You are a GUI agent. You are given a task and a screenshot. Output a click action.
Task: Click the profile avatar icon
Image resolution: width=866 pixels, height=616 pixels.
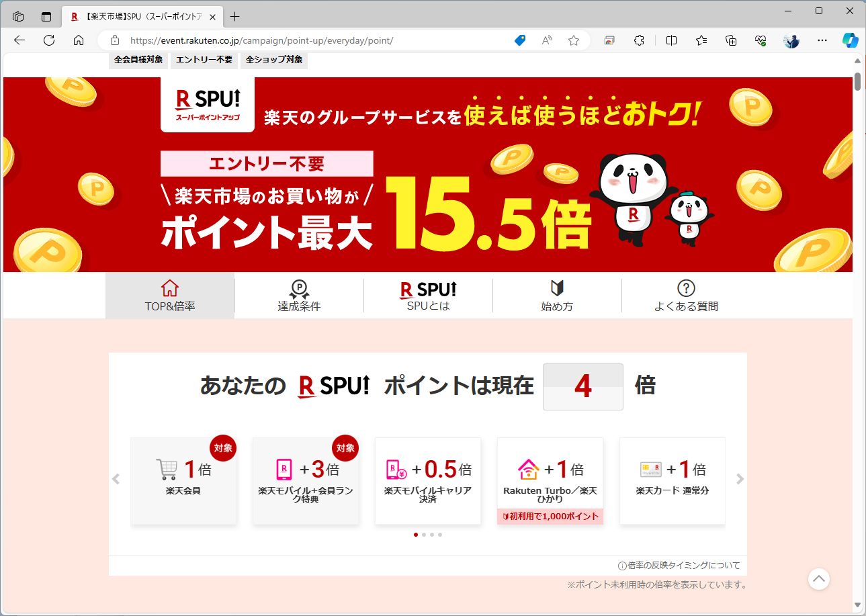[791, 40]
